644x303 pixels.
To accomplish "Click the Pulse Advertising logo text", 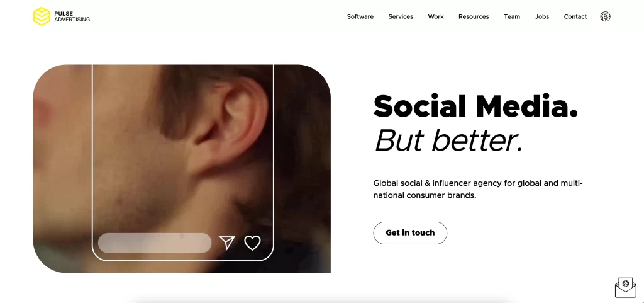I will pyautogui.click(x=72, y=16).
